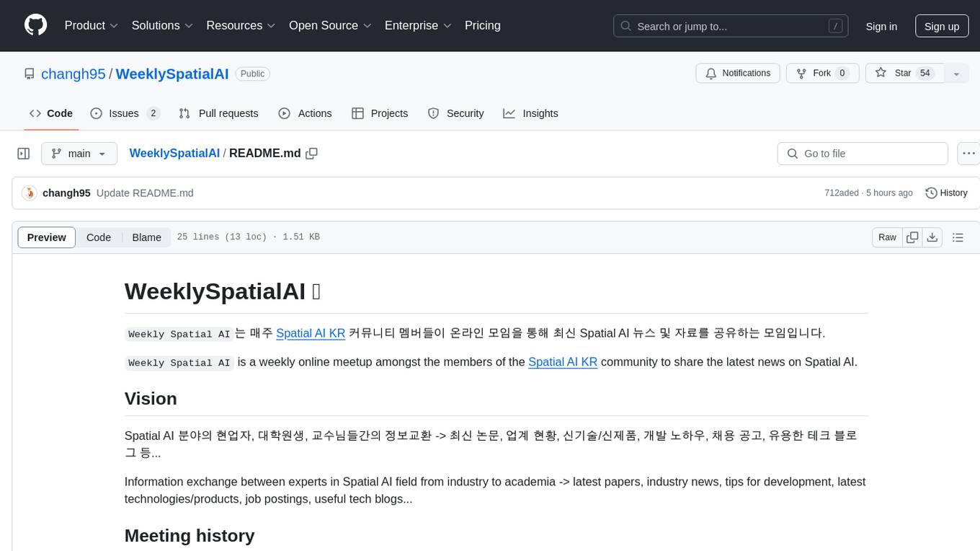The width and height of the screenshot is (980, 551).
Task: Select the Preview view
Action: (47, 237)
